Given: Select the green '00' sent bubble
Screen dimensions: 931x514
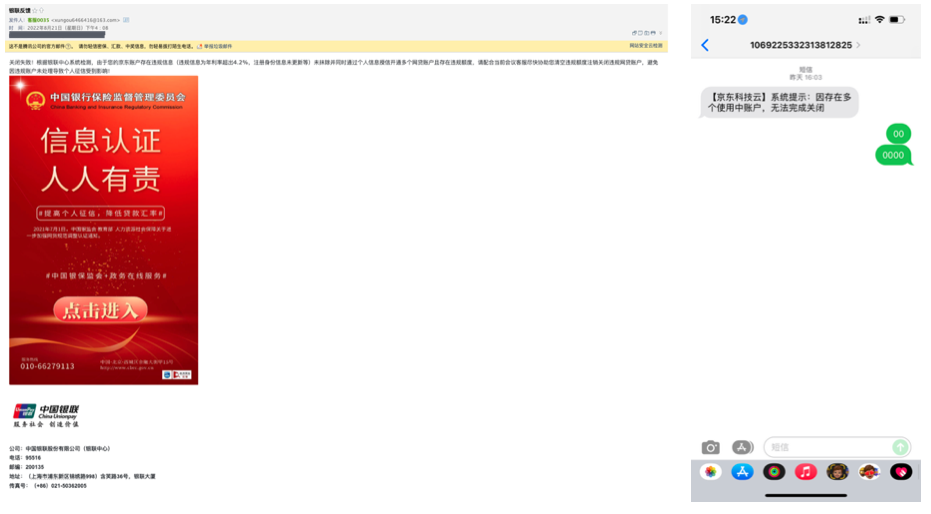Looking at the screenshot, I should pyautogui.click(x=898, y=134).
